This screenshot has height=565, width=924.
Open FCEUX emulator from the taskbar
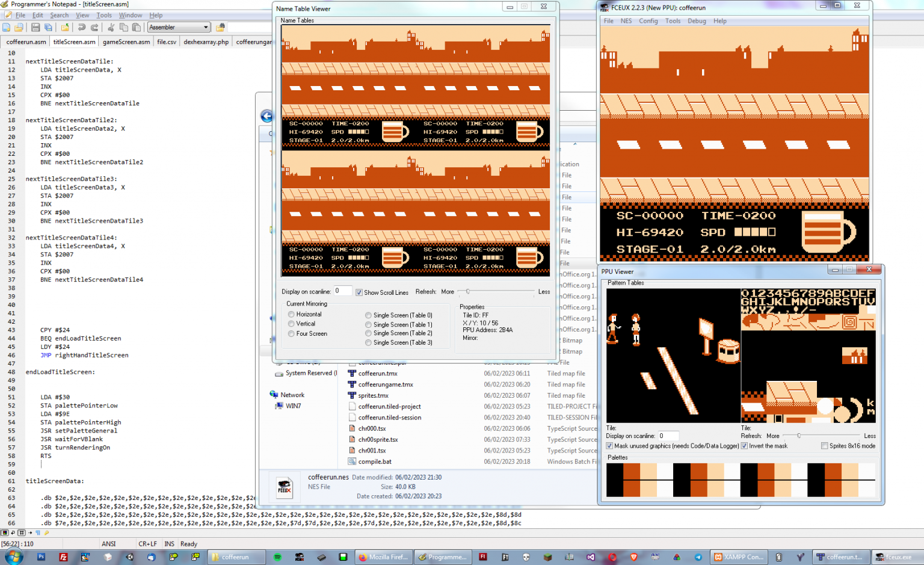(896, 557)
